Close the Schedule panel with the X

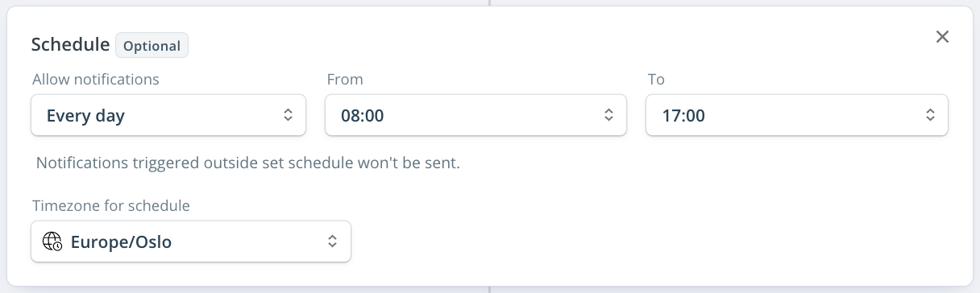[942, 37]
